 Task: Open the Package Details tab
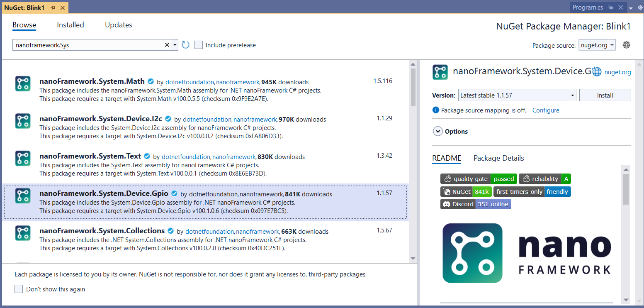click(498, 158)
